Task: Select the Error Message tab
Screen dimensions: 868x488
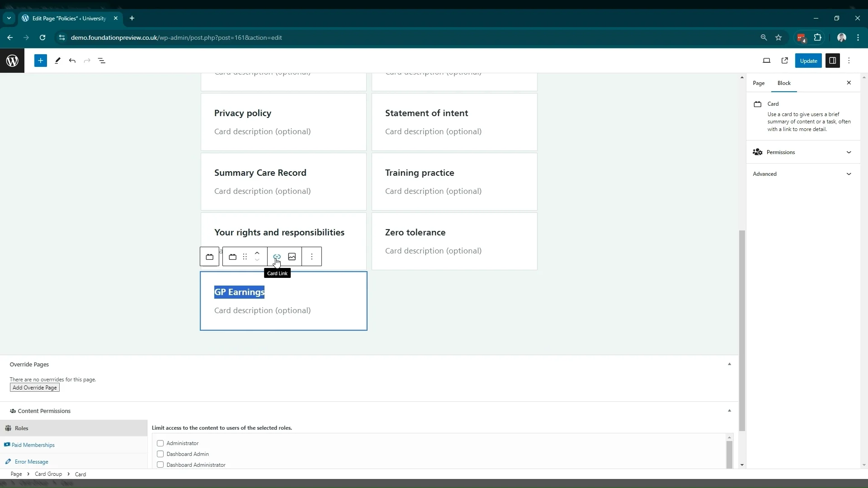Action: (74, 462)
